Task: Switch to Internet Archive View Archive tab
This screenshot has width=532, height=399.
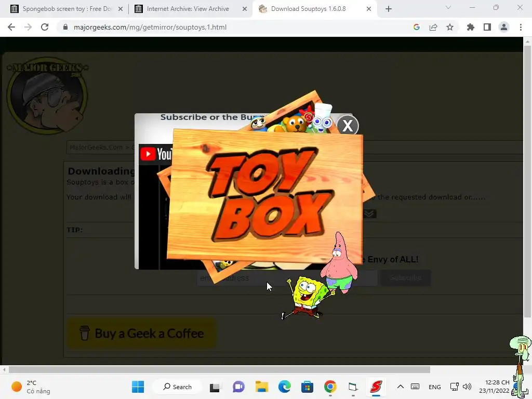Action: (x=188, y=9)
